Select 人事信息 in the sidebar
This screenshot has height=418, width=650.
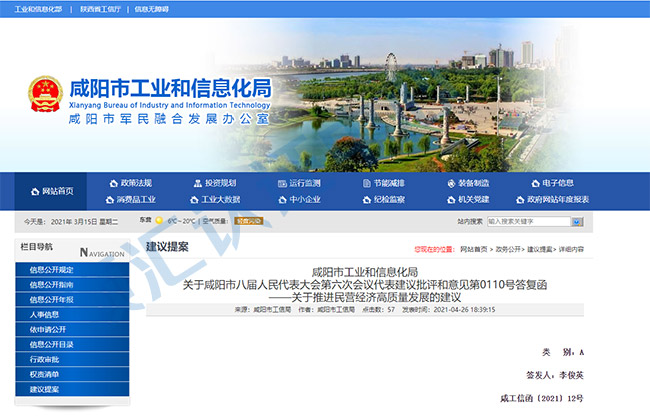coord(72,315)
